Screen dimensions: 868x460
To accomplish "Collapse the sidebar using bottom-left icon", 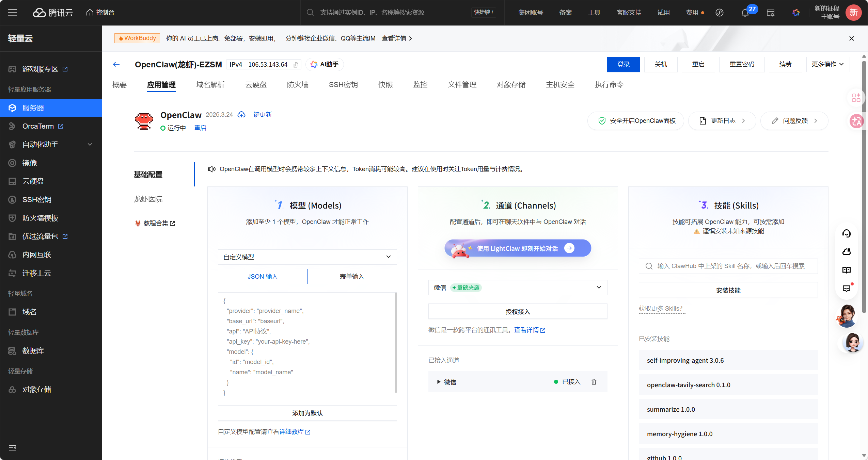I will pyautogui.click(x=12, y=448).
